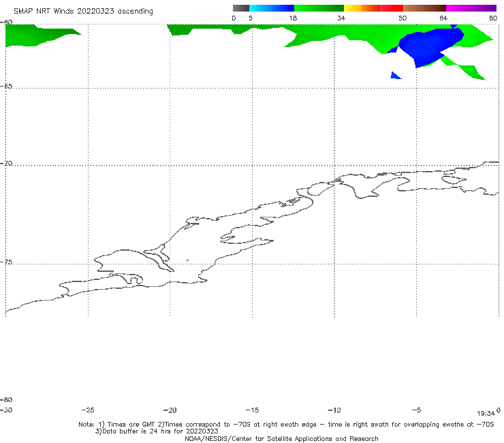This screenshot has height=443, width=504.
Task: Click the small isolated blue wind patch
Action: [x=394, y=76]
